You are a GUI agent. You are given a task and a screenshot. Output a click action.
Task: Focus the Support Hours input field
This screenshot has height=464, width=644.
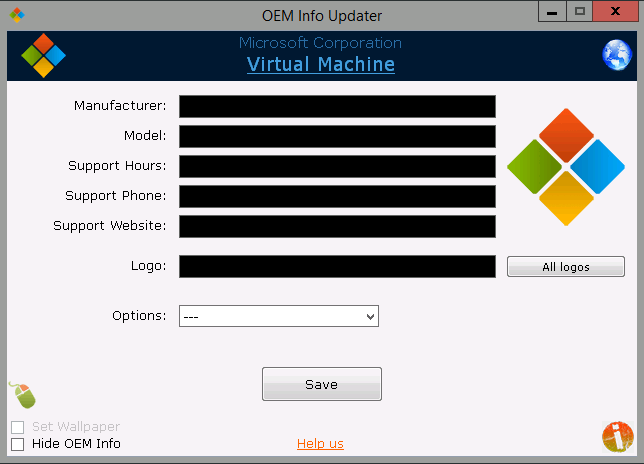(337, 166)
